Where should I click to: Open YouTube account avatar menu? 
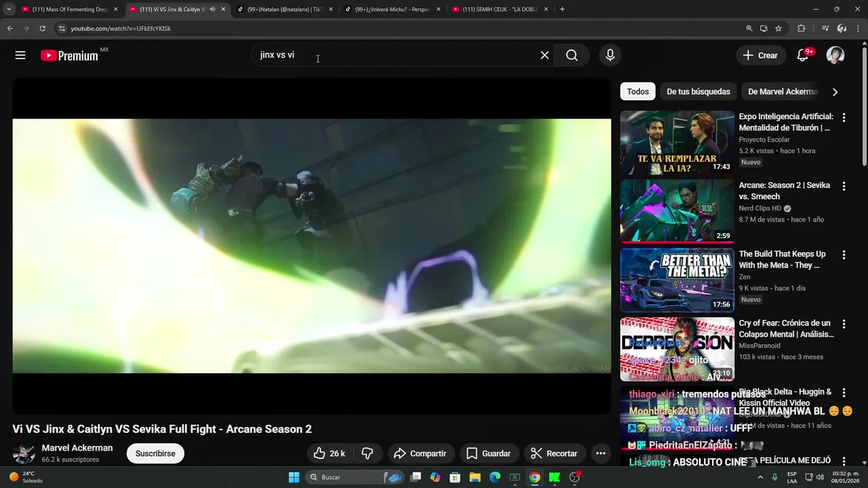(x=835, y=56)
